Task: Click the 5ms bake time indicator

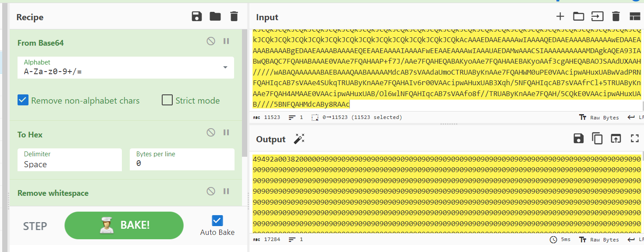Action: (560, 240)
